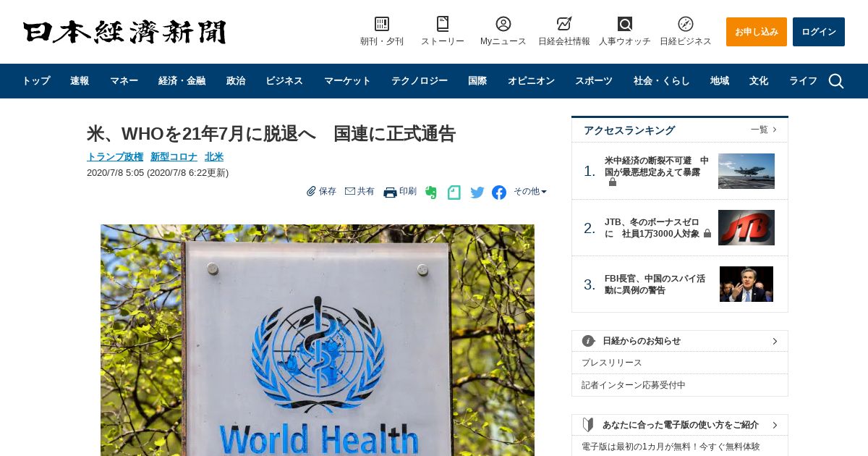This screenshot has height=456, width=868.
Task: Open 地域 section
Action: tap(720, 81)
